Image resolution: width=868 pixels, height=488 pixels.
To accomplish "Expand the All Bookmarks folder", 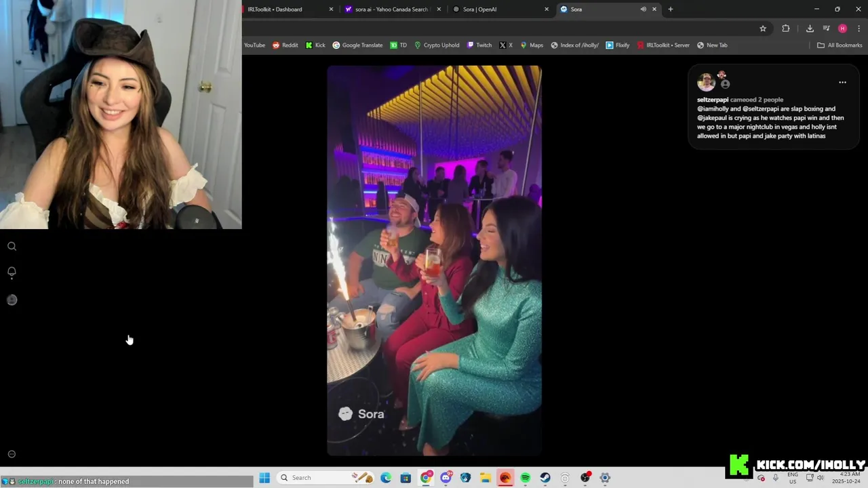I will coord(840,45).
